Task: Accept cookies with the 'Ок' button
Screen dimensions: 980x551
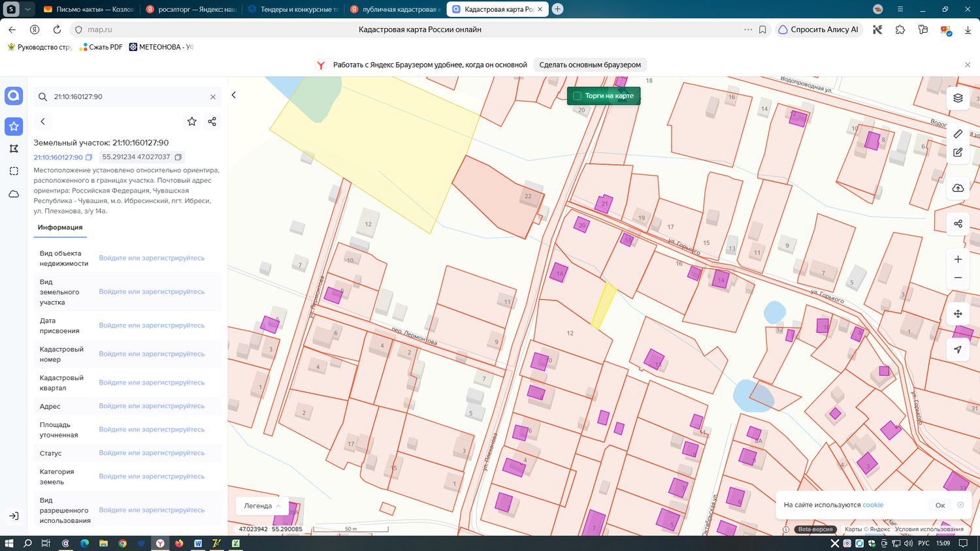Action: point(940,505)
